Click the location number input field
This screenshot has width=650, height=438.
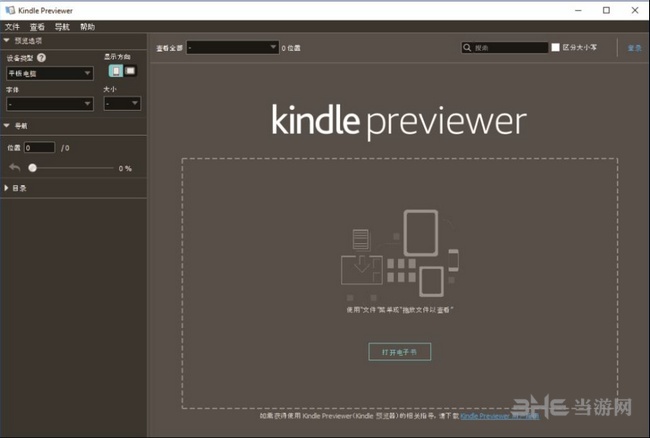coord(39,148)
